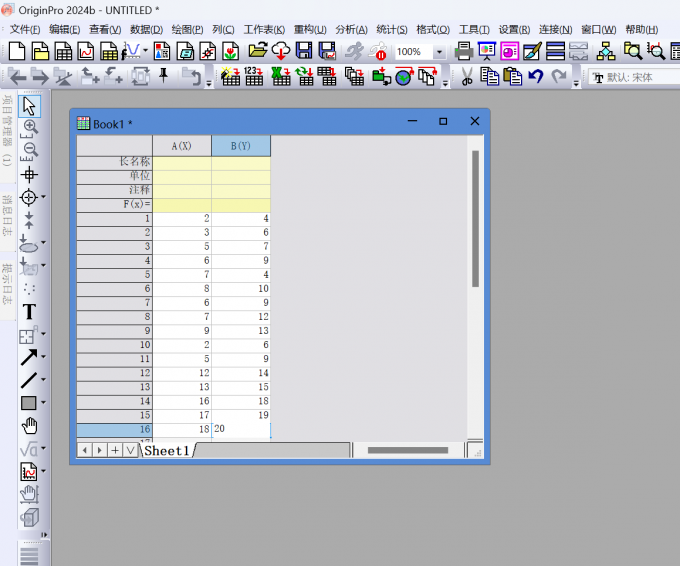Cut selection with scissors icon

(467, 77)
